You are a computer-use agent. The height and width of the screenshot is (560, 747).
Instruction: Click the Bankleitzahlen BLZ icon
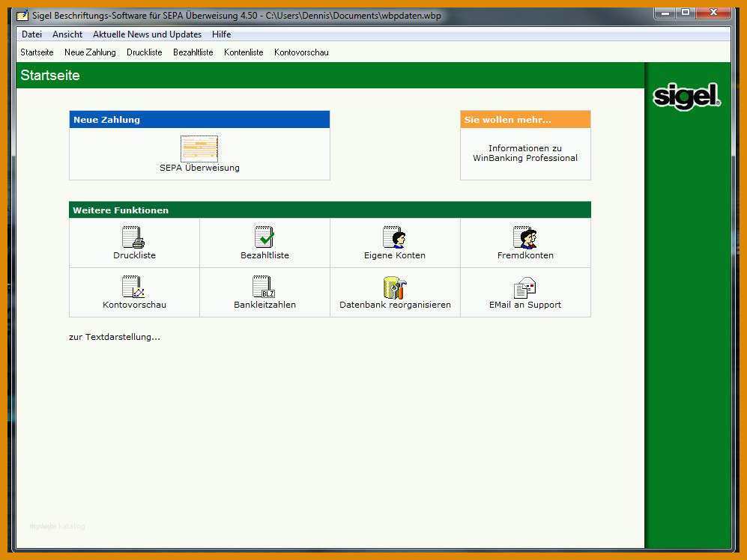[264, 286]
